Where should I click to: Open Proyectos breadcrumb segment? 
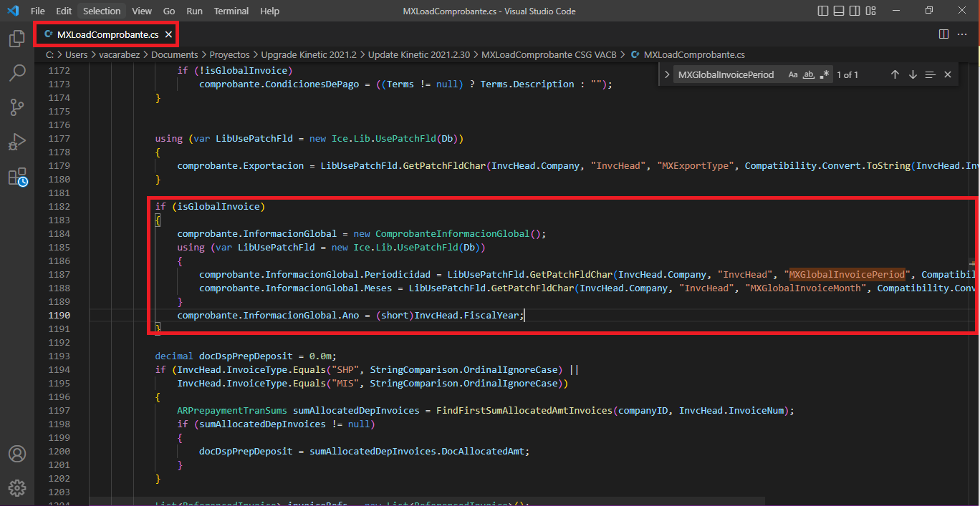click(x=229, y=54)
